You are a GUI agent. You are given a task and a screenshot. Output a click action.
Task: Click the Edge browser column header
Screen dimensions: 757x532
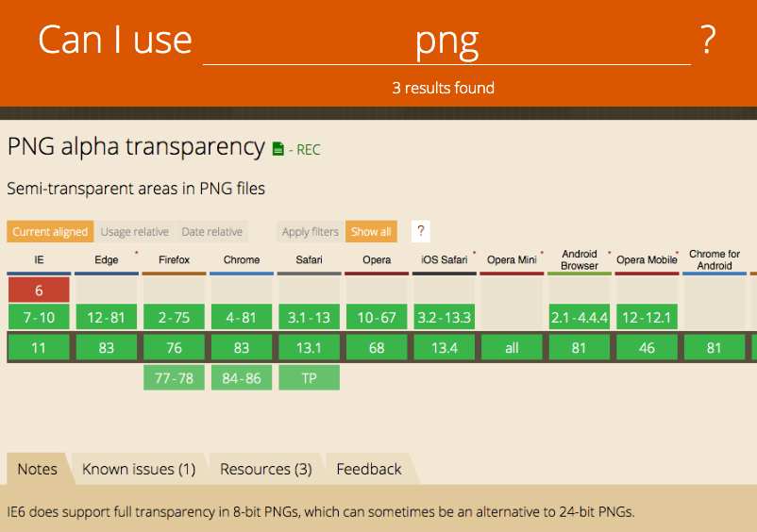pos(107,260)
